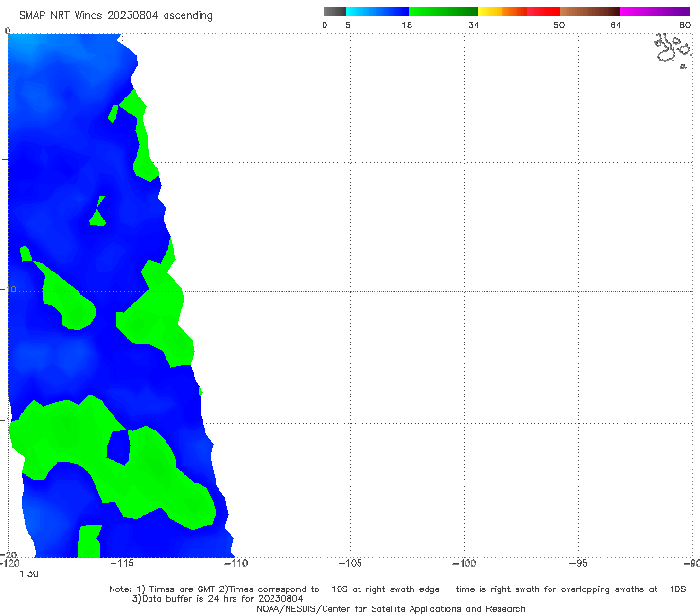Click the '50' label under the color bar
Viewport: 700px width, 615px height.
559,26
